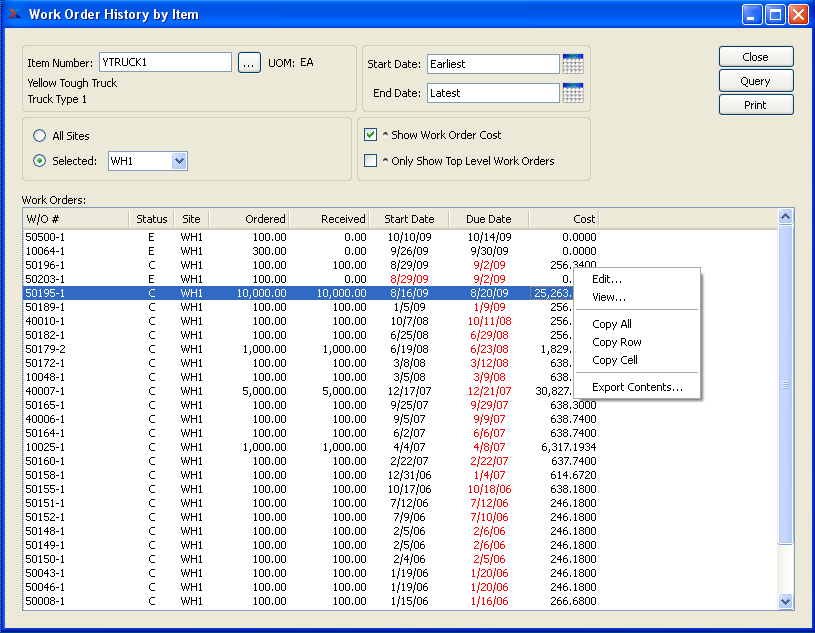
Task: Choose Edit... from the context menu
Action: 607,279
